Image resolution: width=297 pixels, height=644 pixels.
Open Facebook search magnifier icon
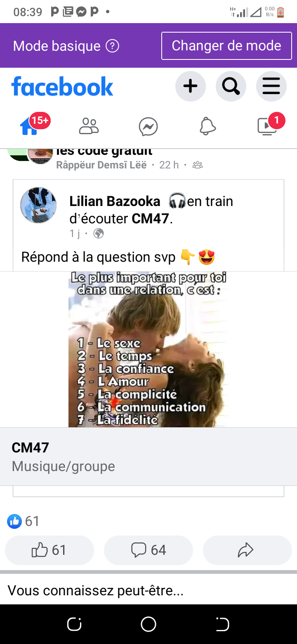[231, 86]
